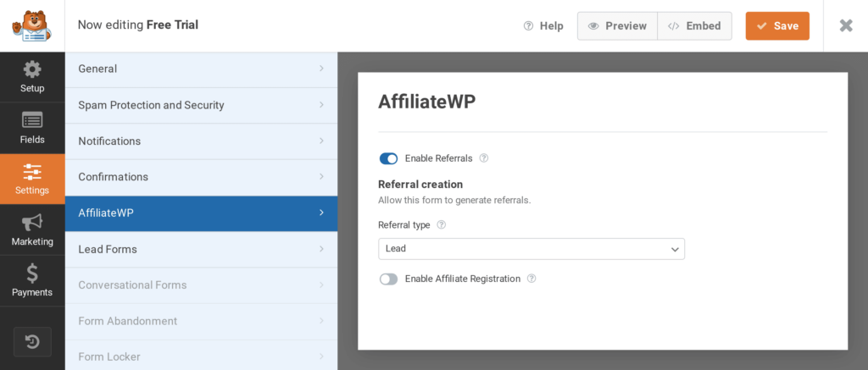Open form revisions history icon

click(32, 342)
